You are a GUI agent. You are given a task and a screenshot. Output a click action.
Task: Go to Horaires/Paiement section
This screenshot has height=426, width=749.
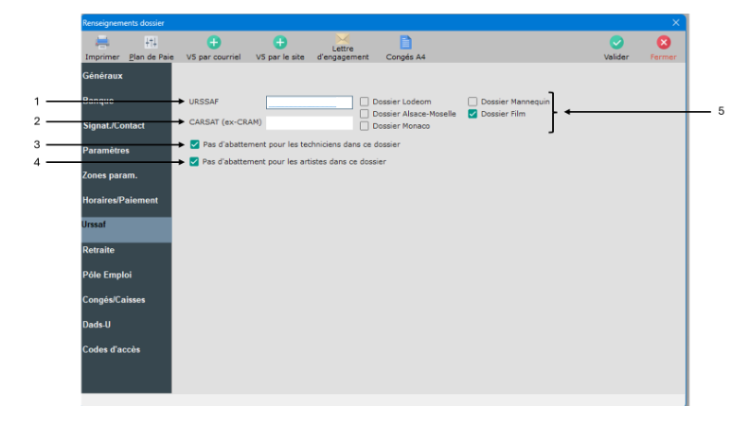(x=126, y=200)
